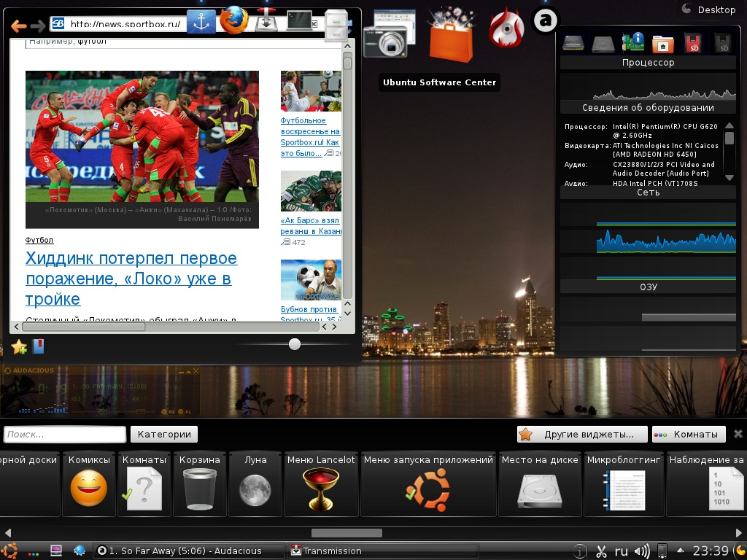Select the orange home folder device icon
Viewport: 747px width, 560px height.
(x=662, y=43)
